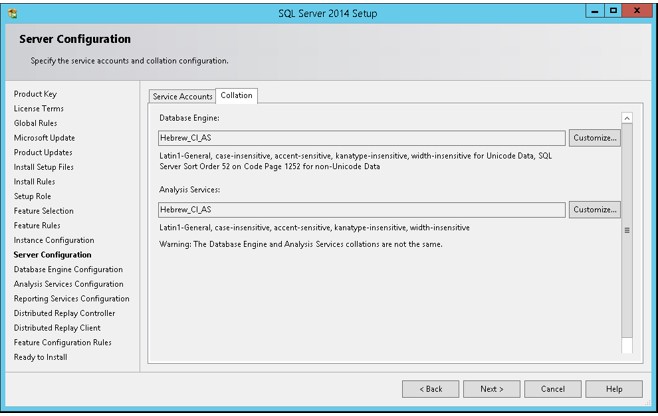Select Instance Configuration step in sidebar

[x=54, y=240]
